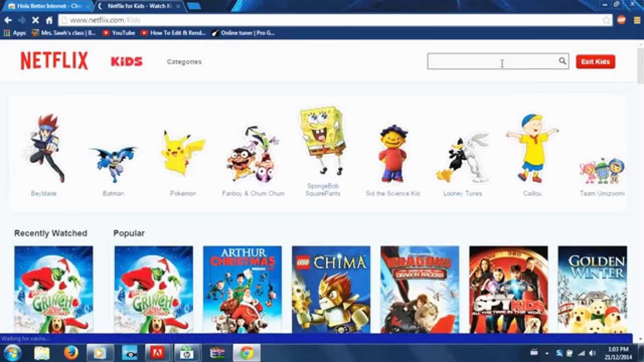The width and height of the screenshot is (644, 362).
Task: Click the Netflix logo
Action: pos(54,61)
